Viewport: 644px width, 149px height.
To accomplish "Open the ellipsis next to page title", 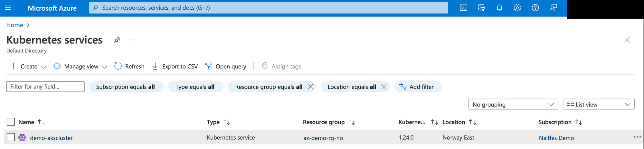I will [131, 40].
